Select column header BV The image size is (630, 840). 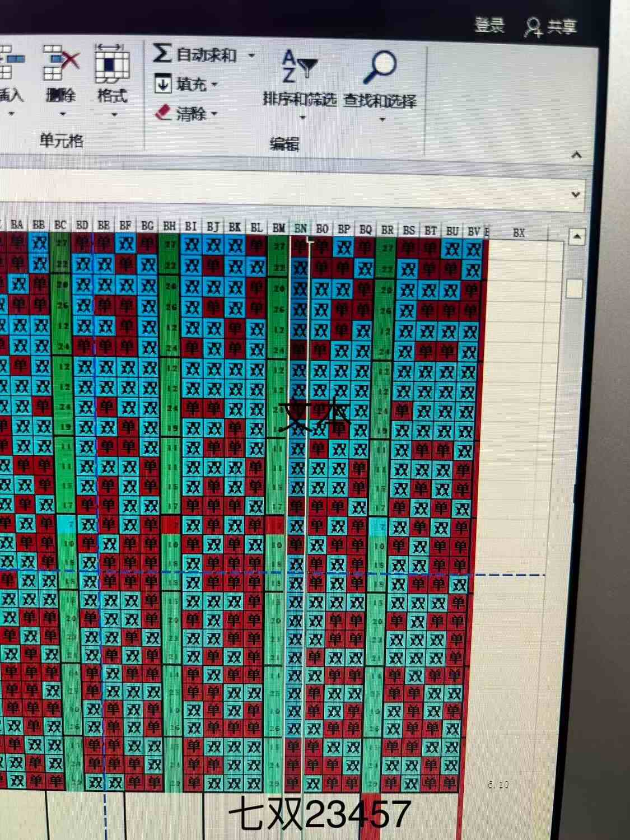474,231
